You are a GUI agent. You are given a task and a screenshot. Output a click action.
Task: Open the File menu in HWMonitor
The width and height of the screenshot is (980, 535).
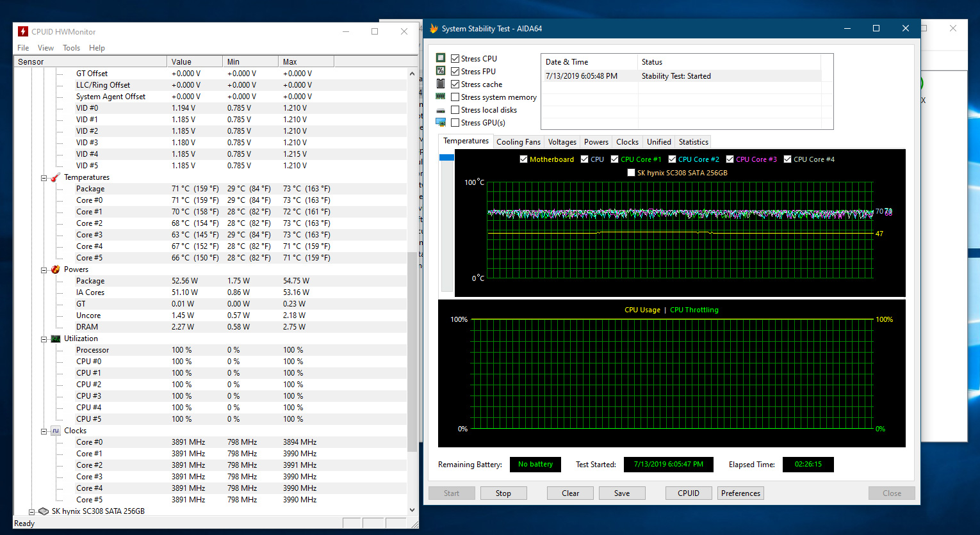tap(23, 48)
